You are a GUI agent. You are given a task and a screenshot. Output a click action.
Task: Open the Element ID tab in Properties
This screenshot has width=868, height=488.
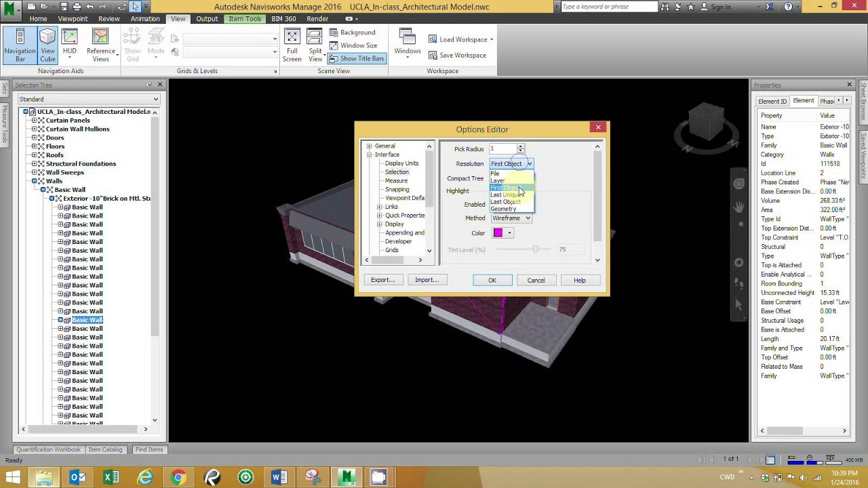pyautogui.click(x=772, y=101)
